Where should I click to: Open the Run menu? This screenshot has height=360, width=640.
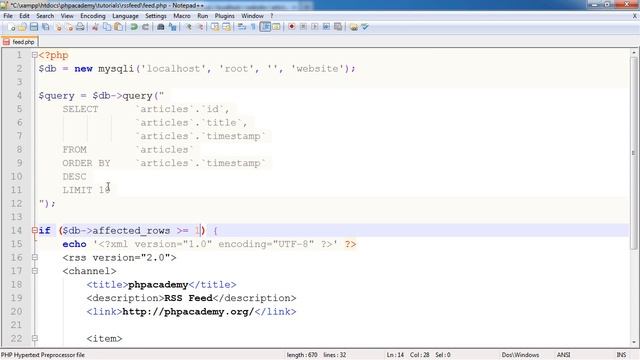tap(202, 16)
